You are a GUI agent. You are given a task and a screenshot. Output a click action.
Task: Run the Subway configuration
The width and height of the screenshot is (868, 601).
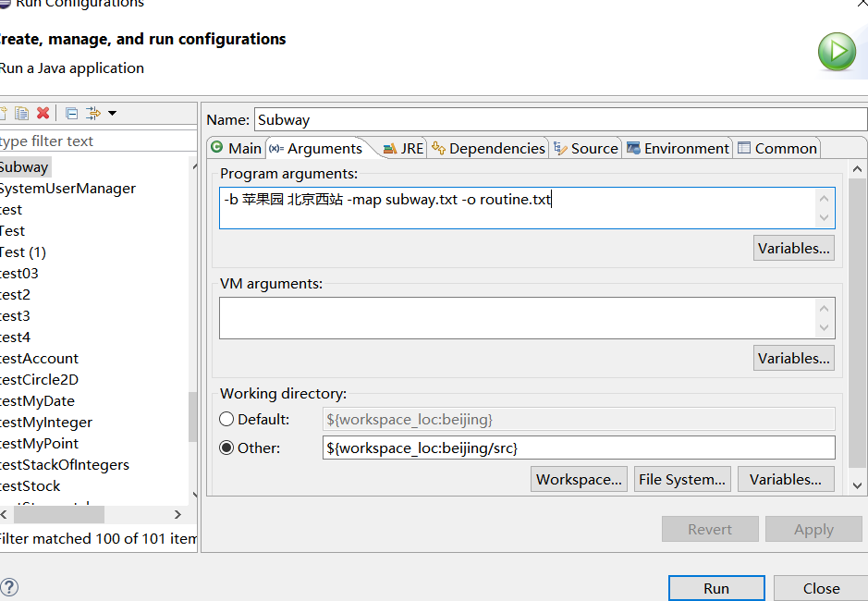pyautogui.click(x=716, y=588)
